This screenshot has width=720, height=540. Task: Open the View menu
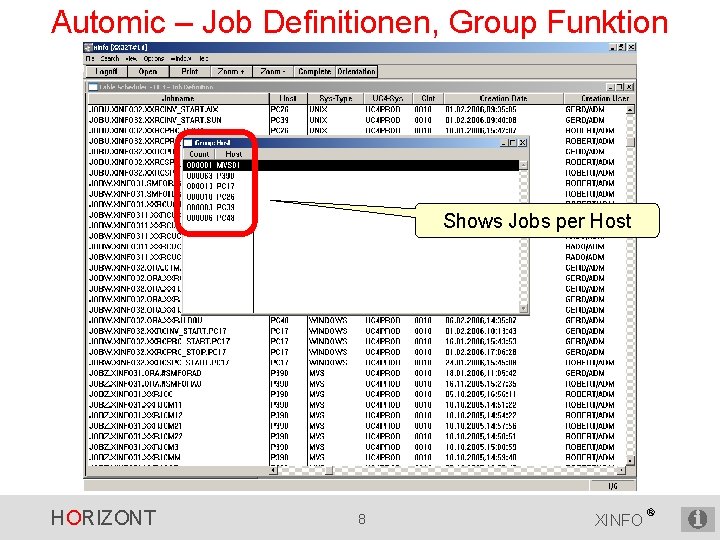tap(131, 59)
